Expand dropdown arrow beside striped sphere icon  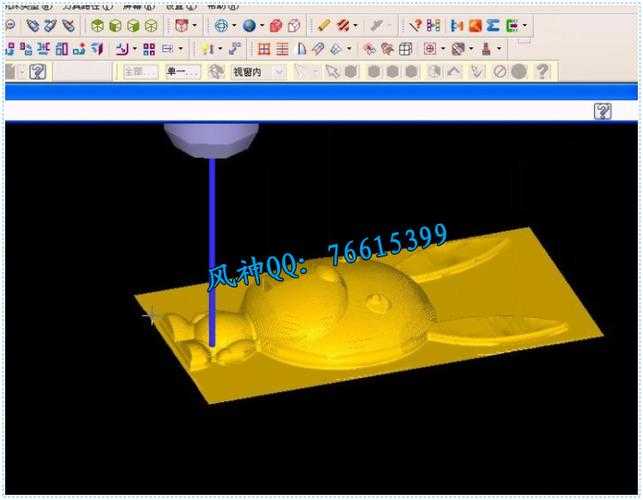(x=471, y=49)
